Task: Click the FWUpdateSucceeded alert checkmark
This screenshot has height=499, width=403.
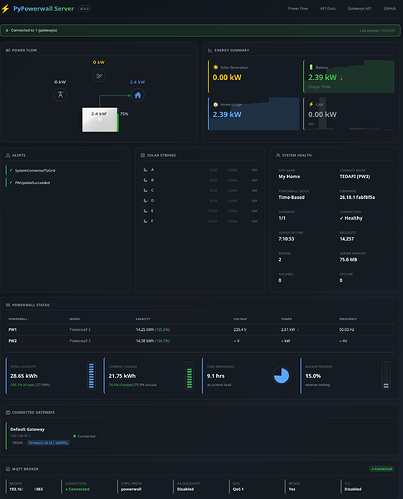Action: tap(11, 183)
